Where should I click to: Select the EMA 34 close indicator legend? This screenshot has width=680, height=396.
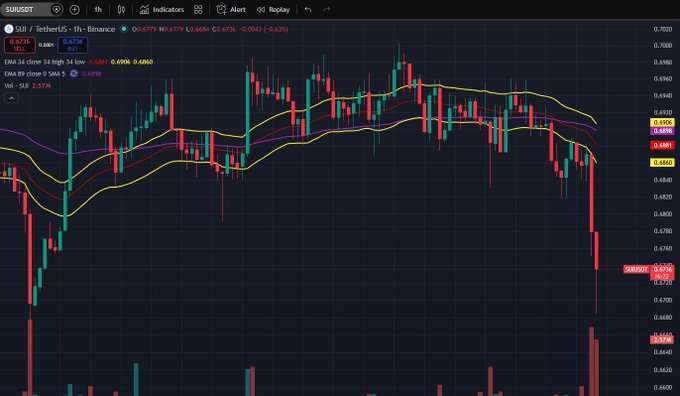[45, 62]
